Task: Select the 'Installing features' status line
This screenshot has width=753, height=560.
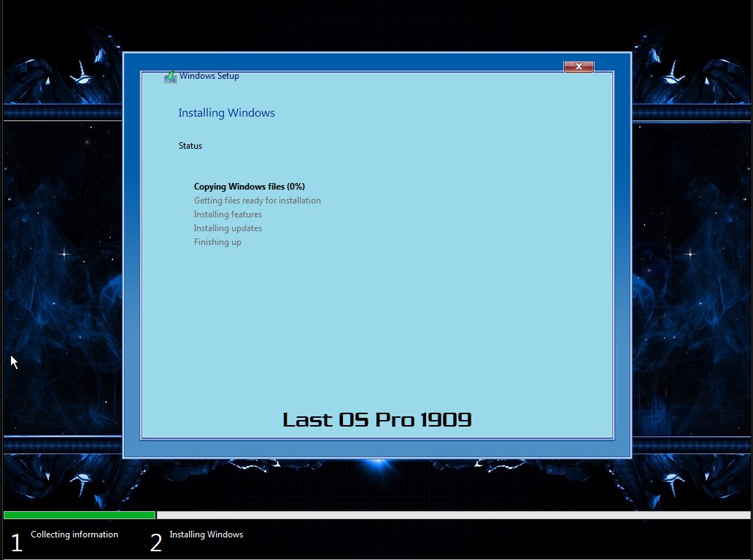Action: point(228,214)
